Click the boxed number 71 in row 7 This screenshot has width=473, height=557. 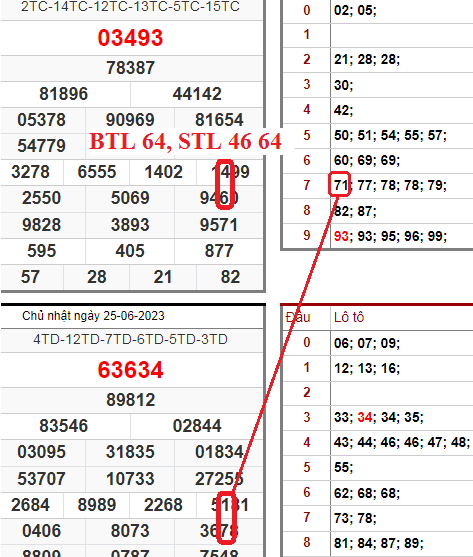click(340, 185)
